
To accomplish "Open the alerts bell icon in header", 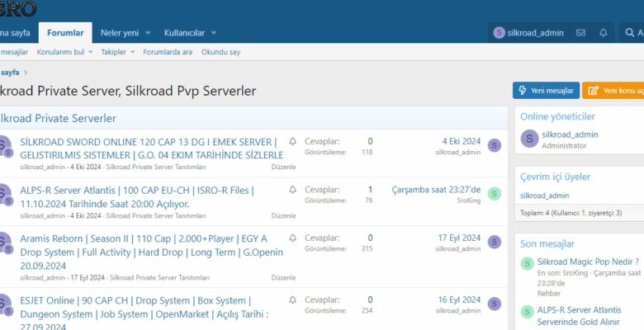I will [603, 33].
